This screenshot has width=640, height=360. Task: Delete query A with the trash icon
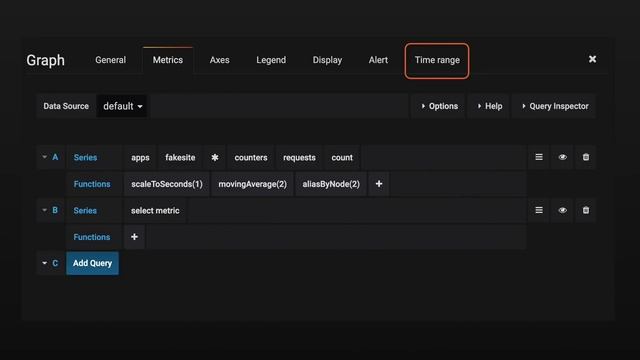point(586,157)
